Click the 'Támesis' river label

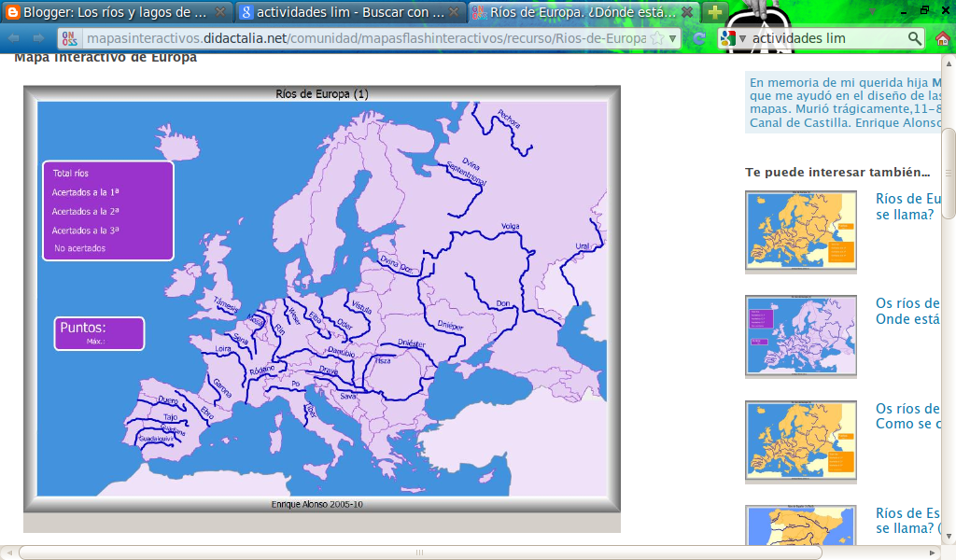tap(226, 304)
